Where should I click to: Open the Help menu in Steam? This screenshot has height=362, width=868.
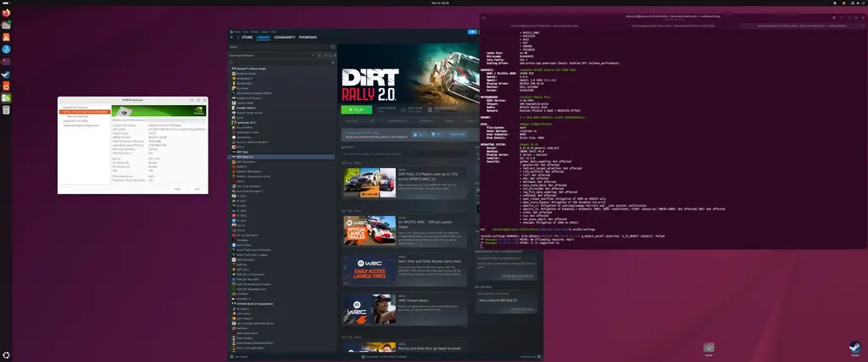(x=273, y=32)
